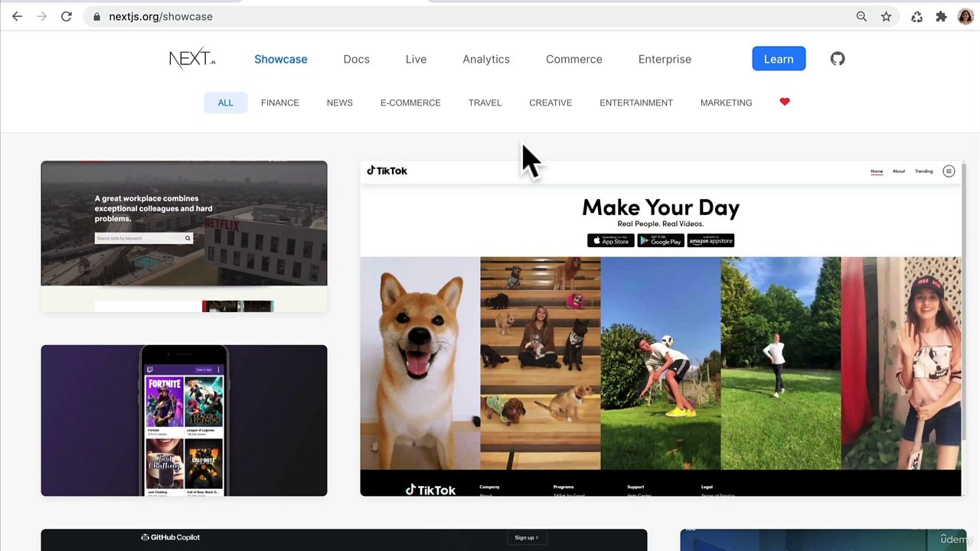Open the recycle-arrows extension icon
The height and width of the screenshot is (551, 980).
[x=916, y=16]
